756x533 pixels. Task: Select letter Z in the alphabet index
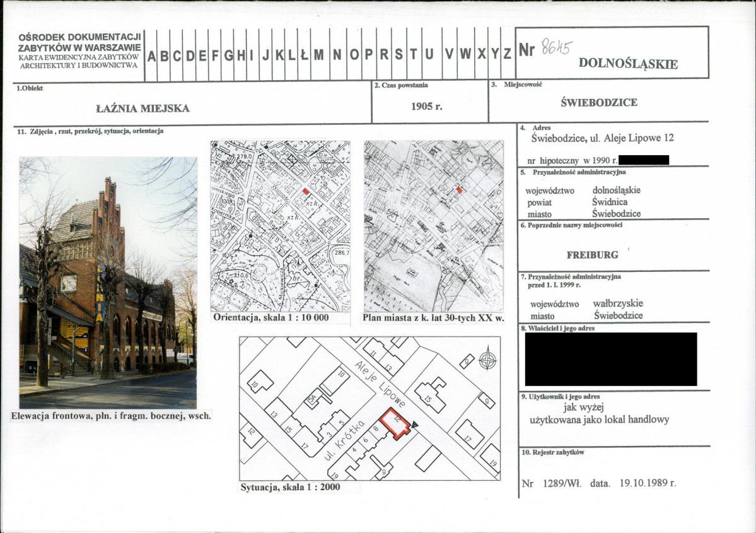[x=507, y=54]
